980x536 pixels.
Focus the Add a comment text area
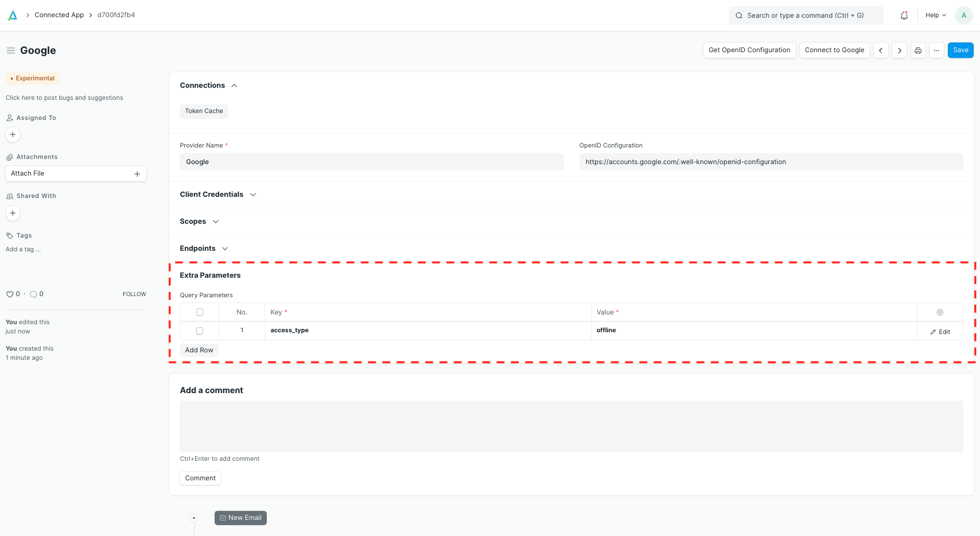(571, 426)
